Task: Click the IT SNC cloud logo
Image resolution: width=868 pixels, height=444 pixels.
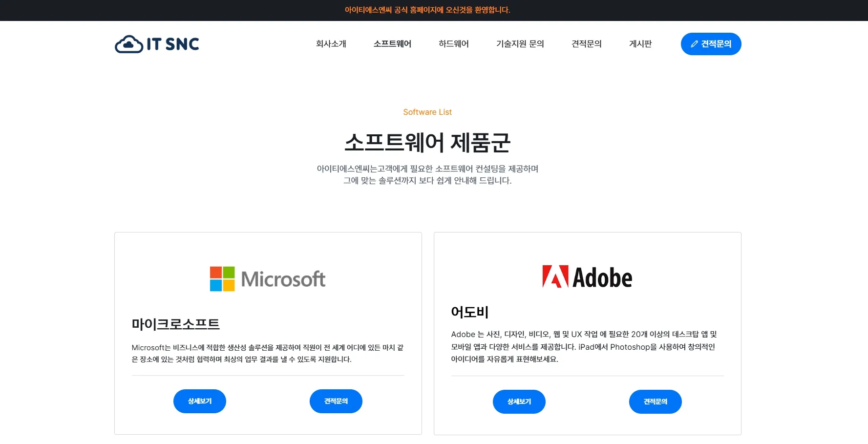Action: pos(157,44)
